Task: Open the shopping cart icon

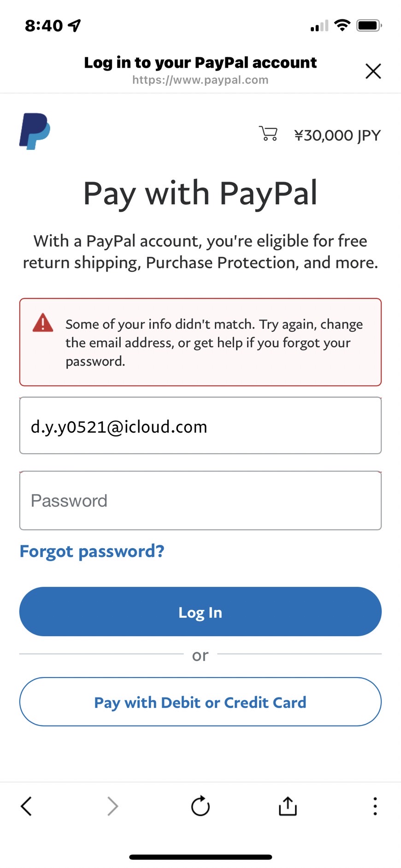Action: (x=268, y=134)
